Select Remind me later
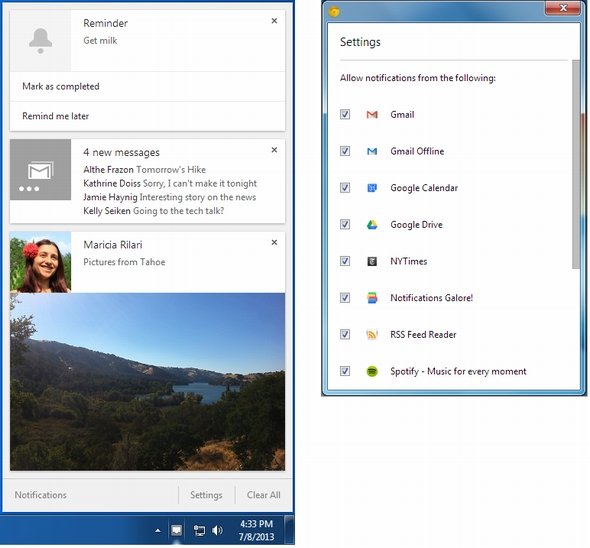 tap(148, 116)
